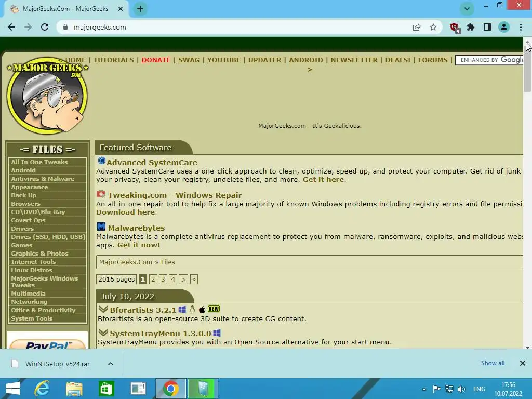
Task: Open the downloaded WinNTSetup_v524.rar file
Action: (x=57, y=364)
